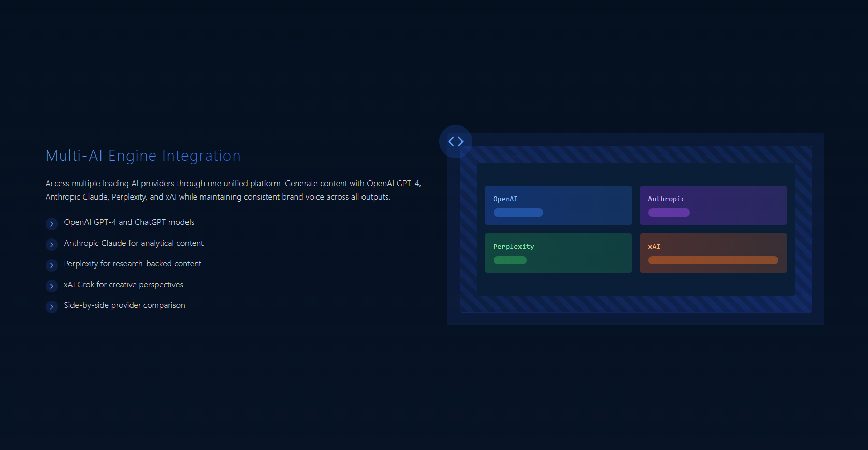868x450 pixels.
Task: Click chevron icon beside Perplexity research item
Action: coord(52,265)
